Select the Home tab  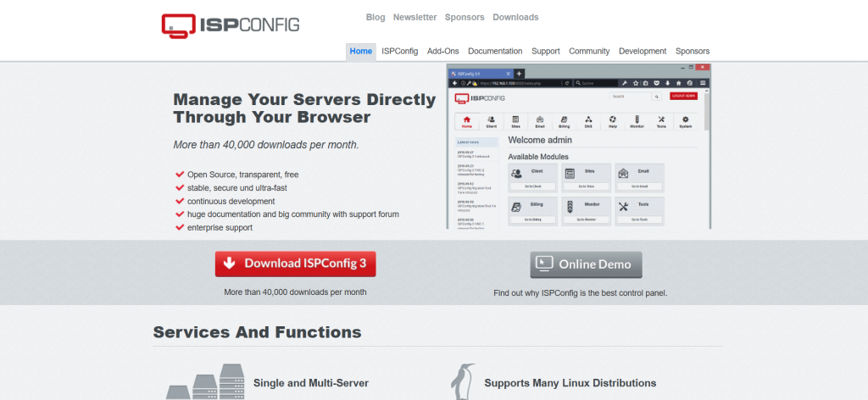point(361,51)
